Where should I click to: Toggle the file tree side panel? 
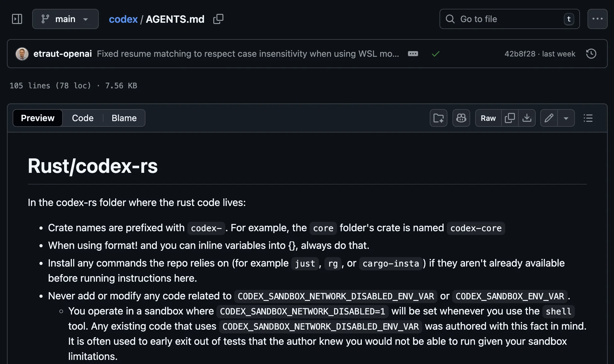(x=17, y=19)
